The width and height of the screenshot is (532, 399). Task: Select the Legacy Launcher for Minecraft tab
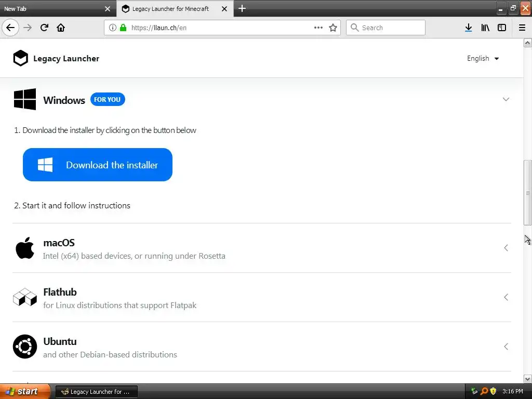point(175,8)
